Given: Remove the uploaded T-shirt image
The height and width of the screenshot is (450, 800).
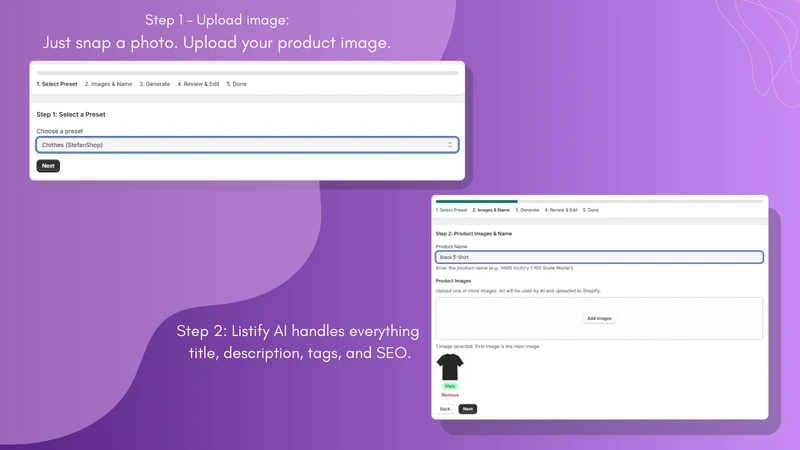Looking at the screenshot, I should (x=449, y=395).
